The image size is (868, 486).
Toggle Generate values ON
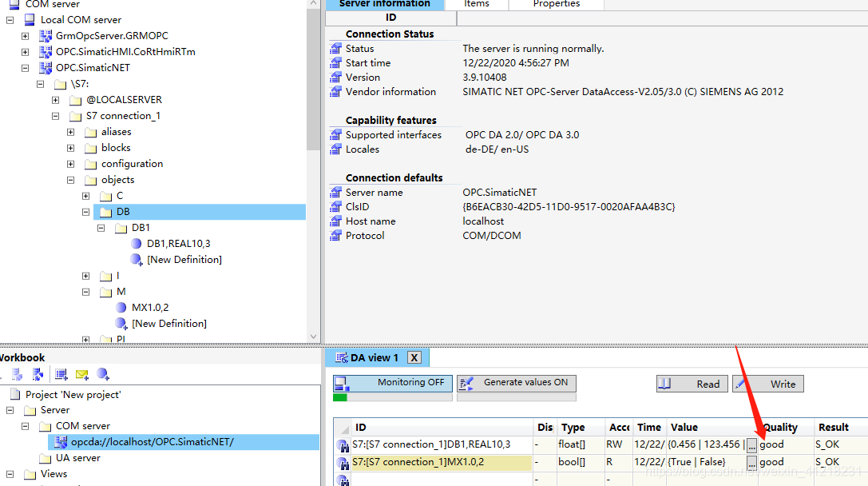(516, 383)
